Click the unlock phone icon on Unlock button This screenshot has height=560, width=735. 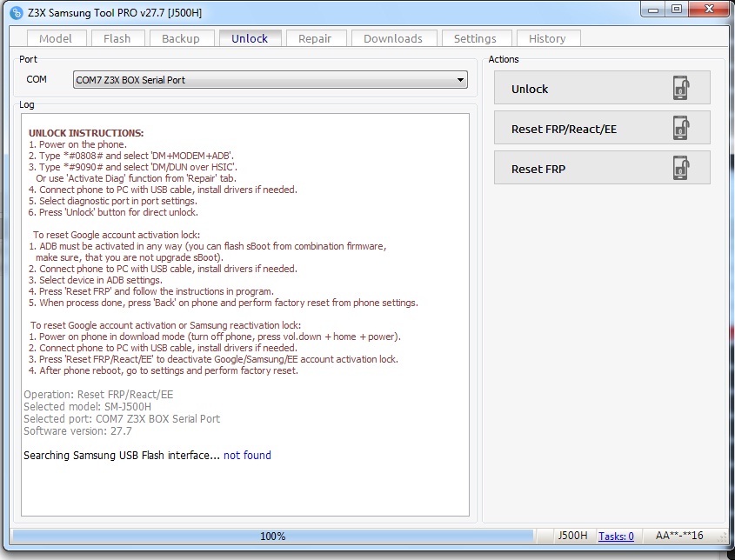coord(682,88)
